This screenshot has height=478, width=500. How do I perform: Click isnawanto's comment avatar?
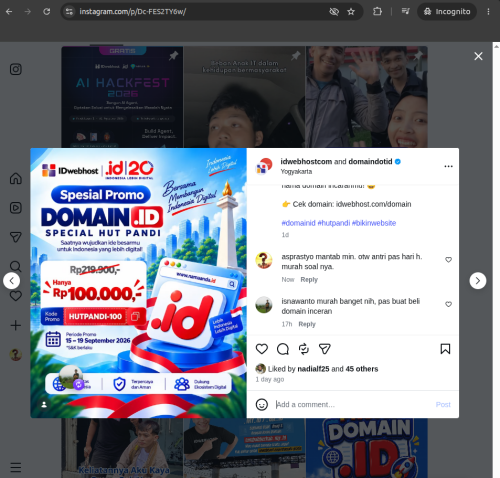coord(264,305)
